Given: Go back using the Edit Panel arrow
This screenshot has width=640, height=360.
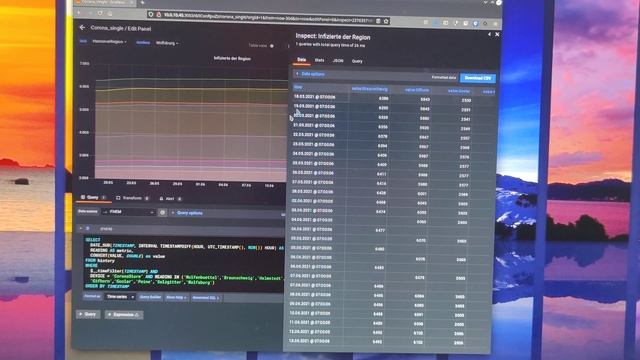Looking at the screenshot, I should [82, 27].
